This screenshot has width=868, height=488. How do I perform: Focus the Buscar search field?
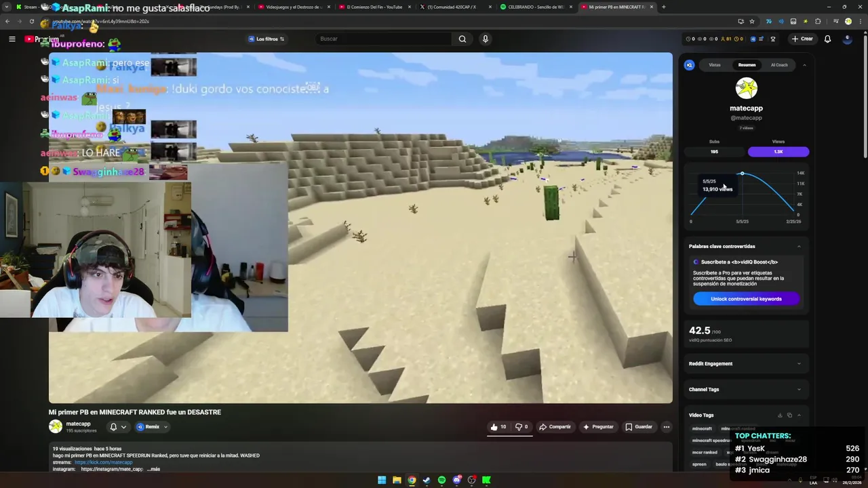pyautogui.click(x=383, y=39)
